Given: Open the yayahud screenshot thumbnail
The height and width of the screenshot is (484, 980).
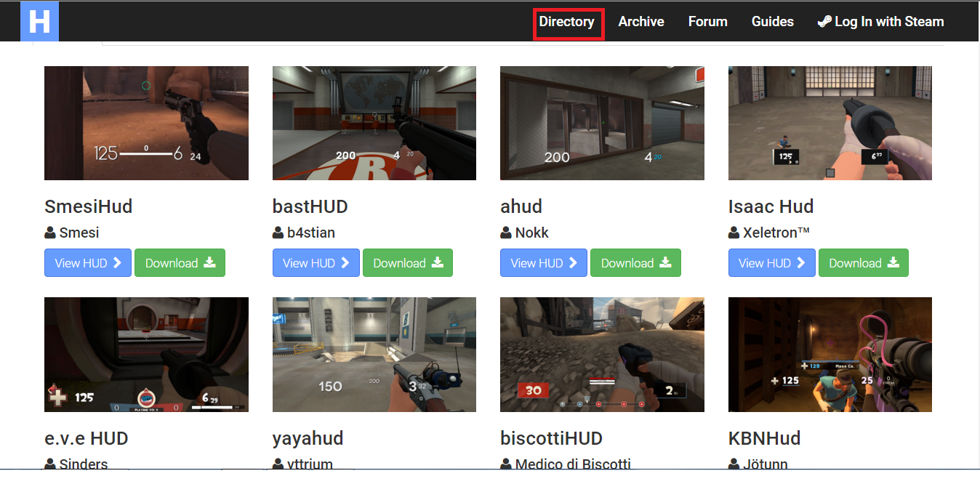Looking at the screenshot, I should [x=374, y=355].
